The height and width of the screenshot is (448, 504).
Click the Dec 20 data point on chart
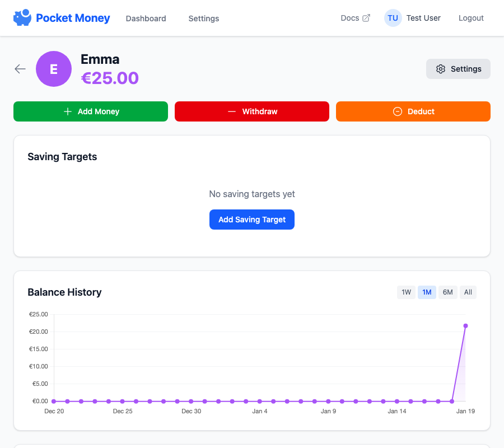point(54,401)
